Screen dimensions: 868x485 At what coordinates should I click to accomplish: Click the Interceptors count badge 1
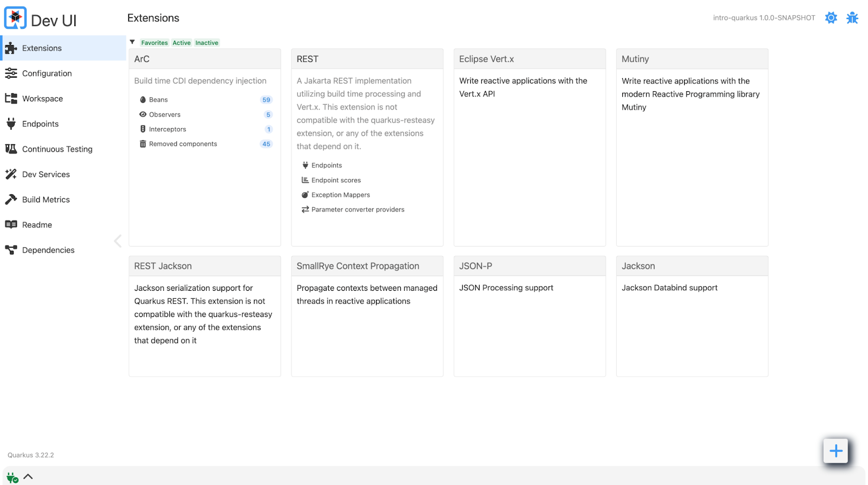(269, 129)
